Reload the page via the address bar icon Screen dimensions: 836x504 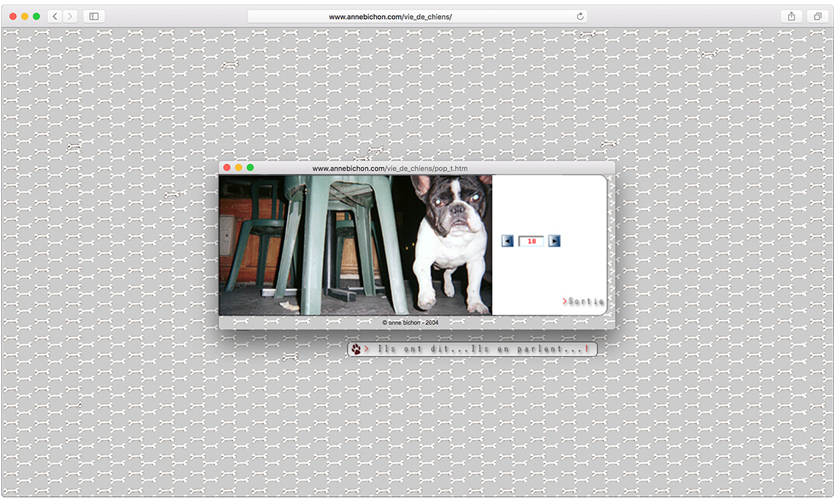click(580, 16)
